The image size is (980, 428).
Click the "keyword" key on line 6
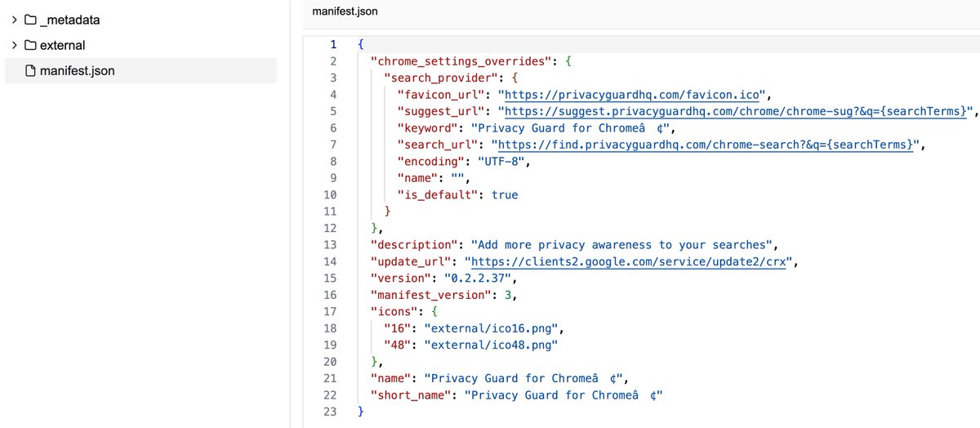tap(426, 127)
